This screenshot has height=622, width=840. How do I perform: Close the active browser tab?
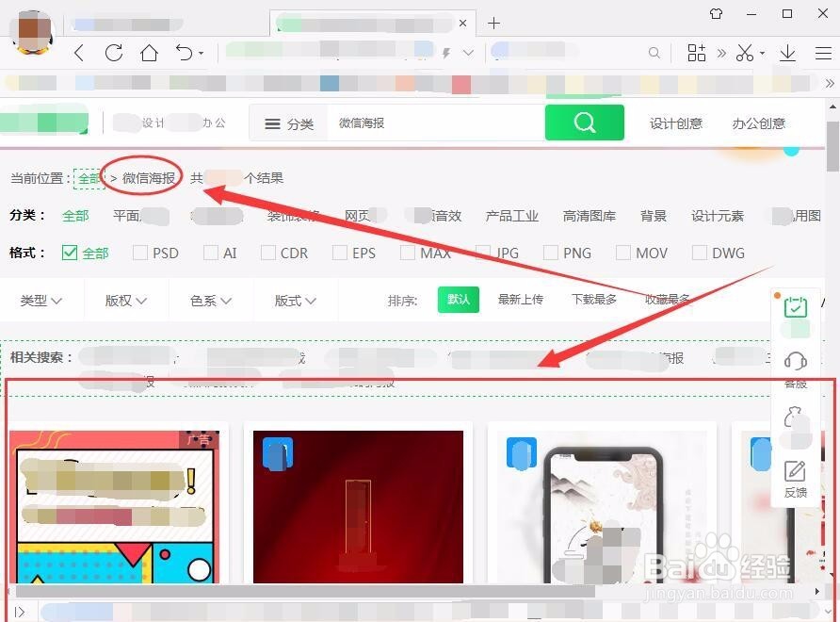pyautogui.click(x=463, y=23)
